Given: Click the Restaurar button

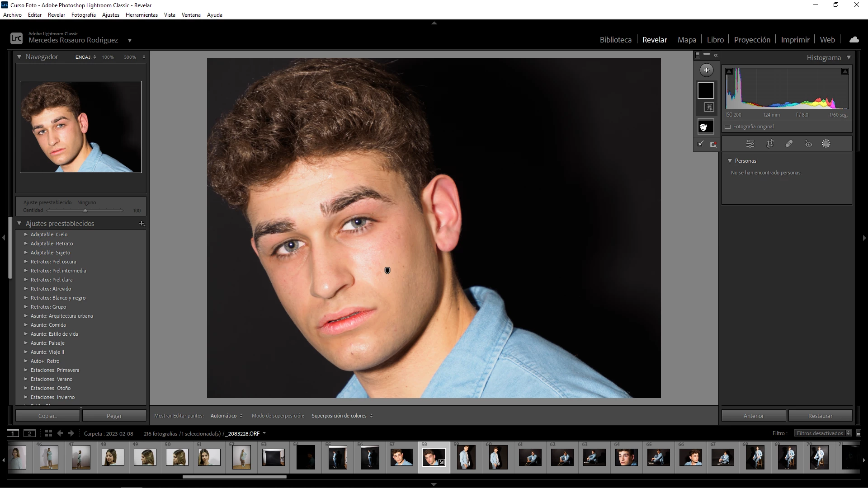Looking at the screenshot, I should [820, 416].
